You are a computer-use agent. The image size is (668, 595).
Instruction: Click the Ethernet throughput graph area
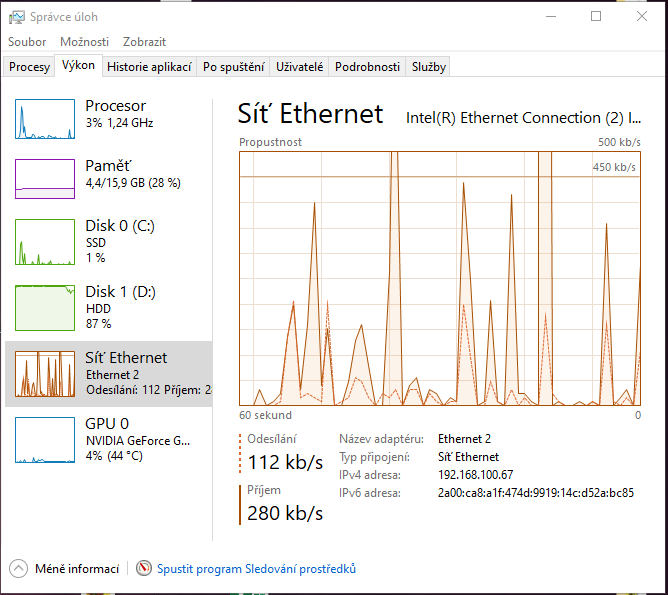pyautogui.click(x=440, y=278)
